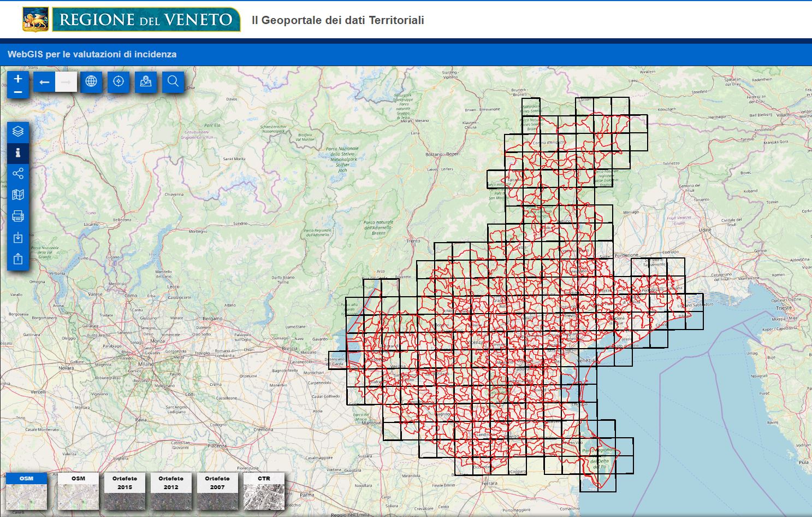Open the magnifying glass search tool

point(173,81)
